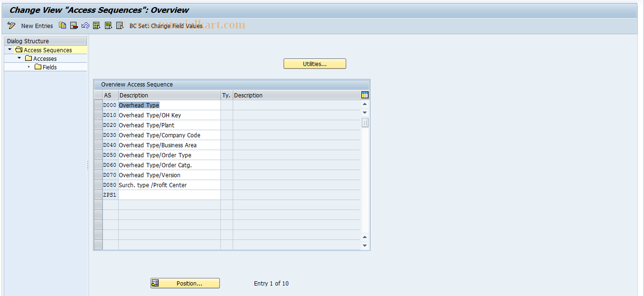
Task: Click the Overhead Type/Company Code description
Action: point(170,135)
